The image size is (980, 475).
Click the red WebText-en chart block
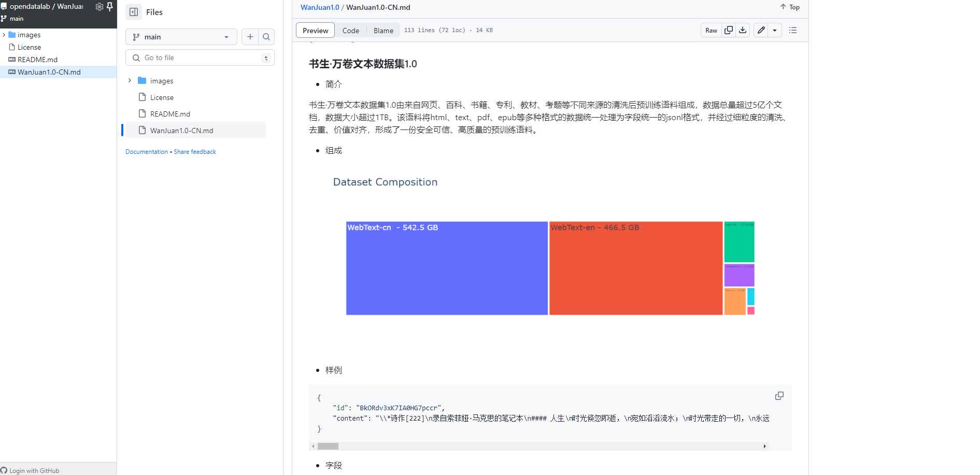point(636,268)
